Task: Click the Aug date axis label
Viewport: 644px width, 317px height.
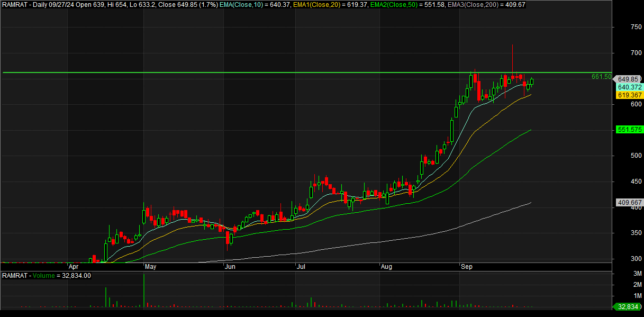Action: 387,267
